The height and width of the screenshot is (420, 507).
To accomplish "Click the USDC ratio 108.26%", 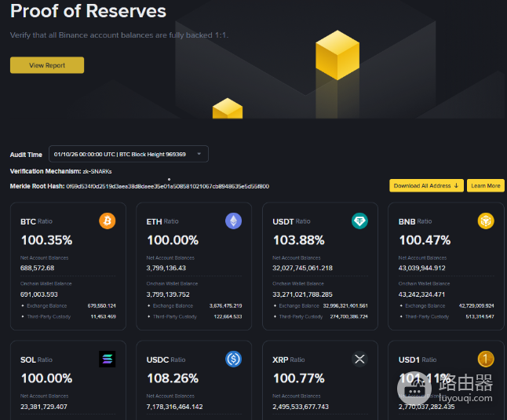I will point(173,378).
